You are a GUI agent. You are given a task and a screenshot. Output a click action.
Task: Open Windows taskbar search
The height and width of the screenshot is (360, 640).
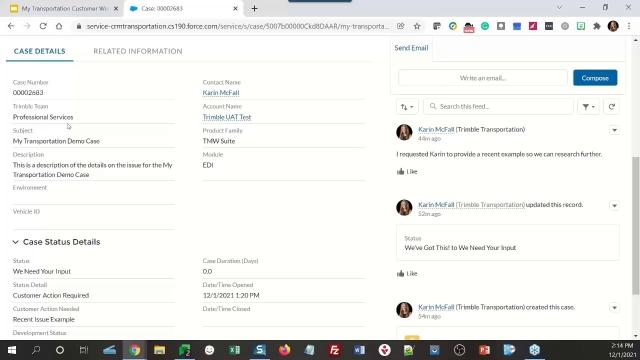tap(36, 350)
